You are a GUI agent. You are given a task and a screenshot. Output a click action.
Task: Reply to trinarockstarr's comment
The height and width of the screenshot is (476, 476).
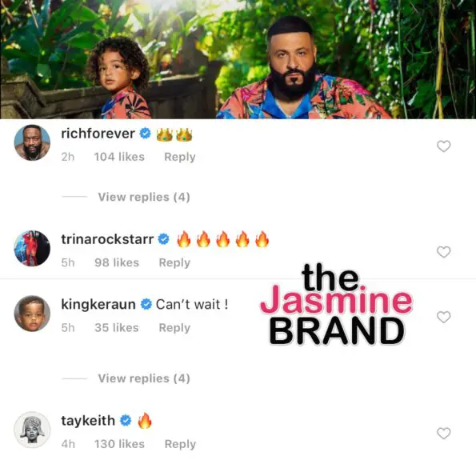pos(174,262)
